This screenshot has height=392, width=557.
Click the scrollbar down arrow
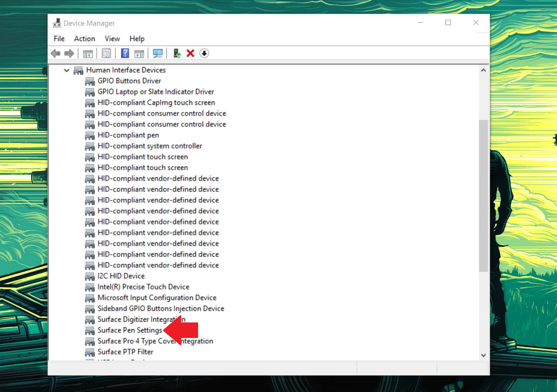[483, 355]
